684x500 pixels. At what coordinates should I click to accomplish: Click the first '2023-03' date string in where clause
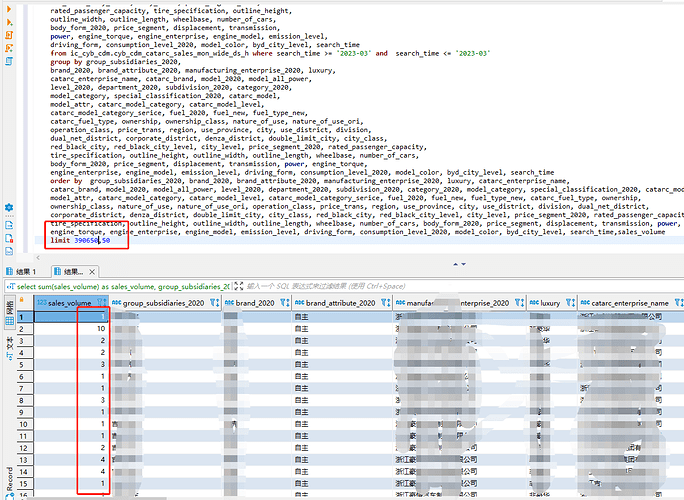[354, 53]
